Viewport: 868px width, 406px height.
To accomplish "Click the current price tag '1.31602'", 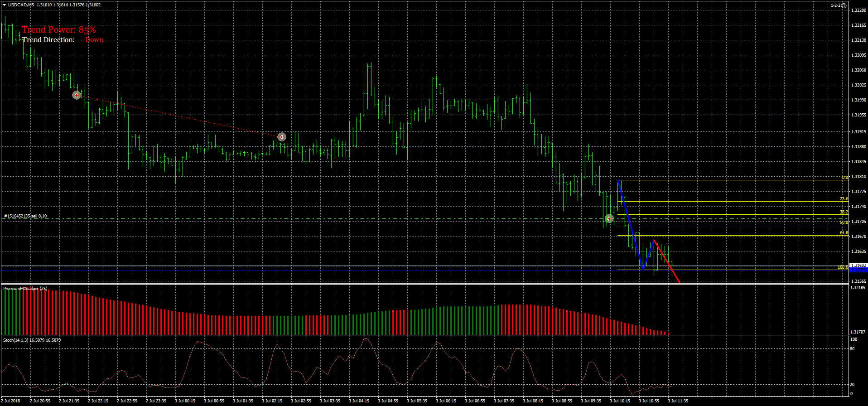I will 858,266.
